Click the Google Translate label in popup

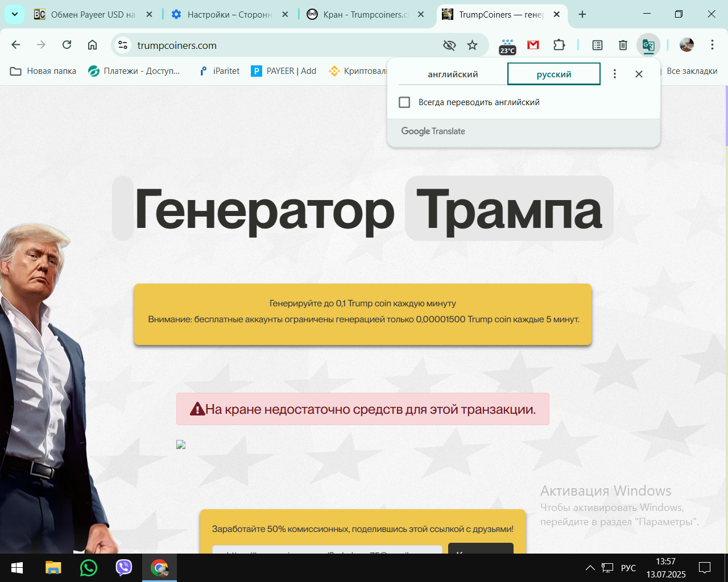(433, 131)
